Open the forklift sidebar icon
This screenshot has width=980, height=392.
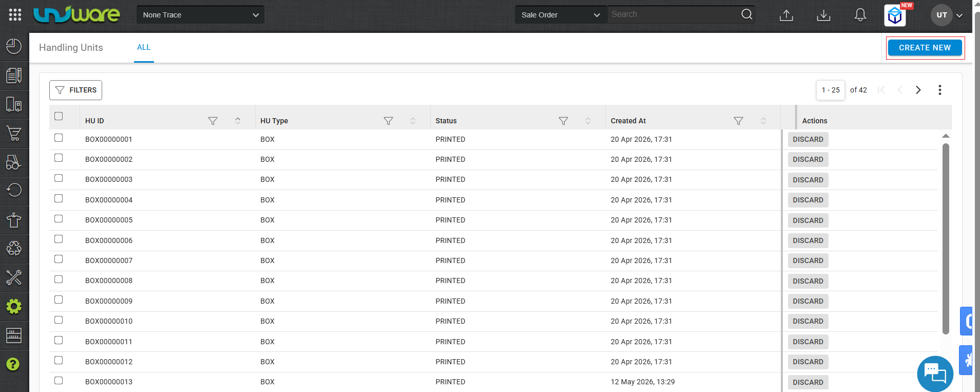pos(14,162)
